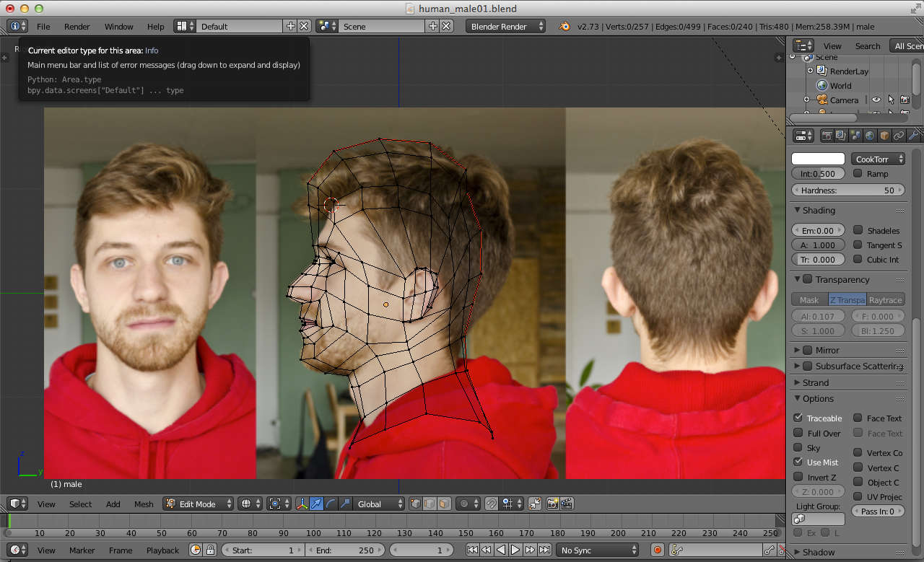Image resolution: width=924 pixels, height=562 pixels.
Task: Toggle Camera renderability in outliner
Action: (x=905, y=100)
